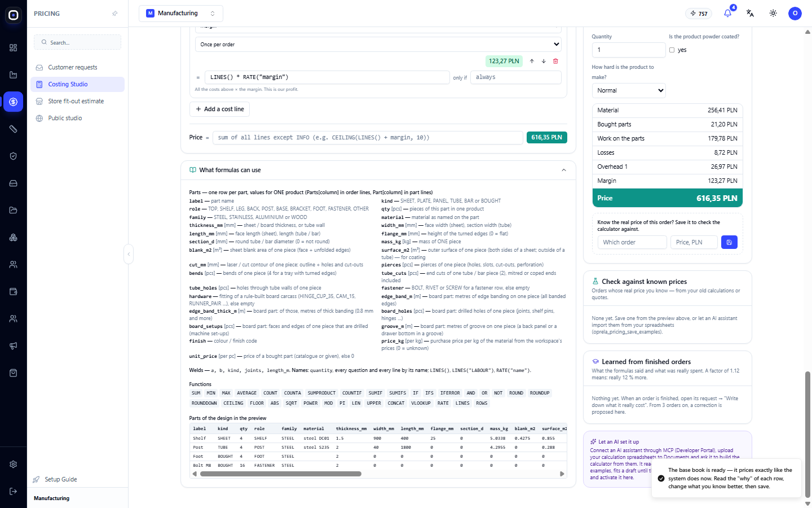This screenshot has height=508, width=812.
Task: Open the 'Once per order' dropdown
Action: [378, 45]
